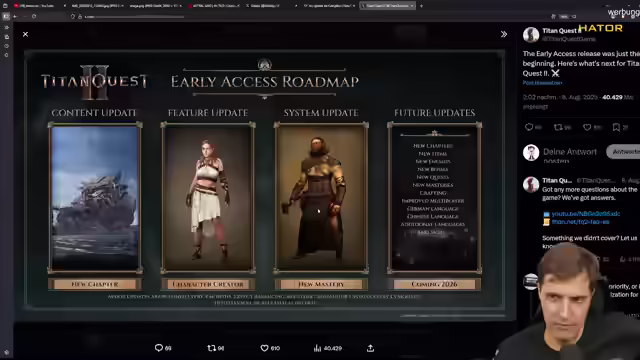Bookmark the post in the right panel
Screen dimensions: 640x360
pyautogui.click(x=616, y=127)
